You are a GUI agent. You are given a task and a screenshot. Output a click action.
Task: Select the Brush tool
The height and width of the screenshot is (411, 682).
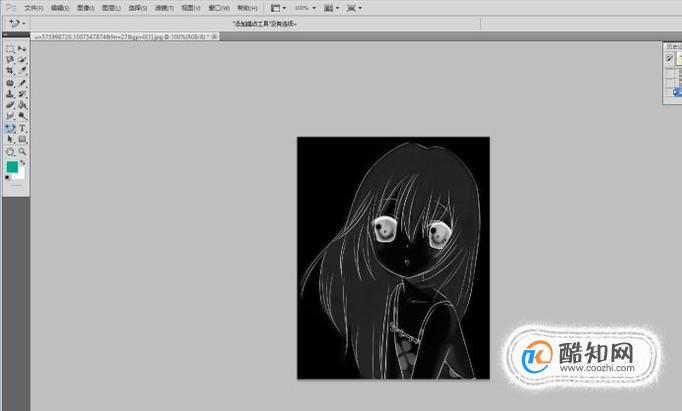click(x=22, y=83)
